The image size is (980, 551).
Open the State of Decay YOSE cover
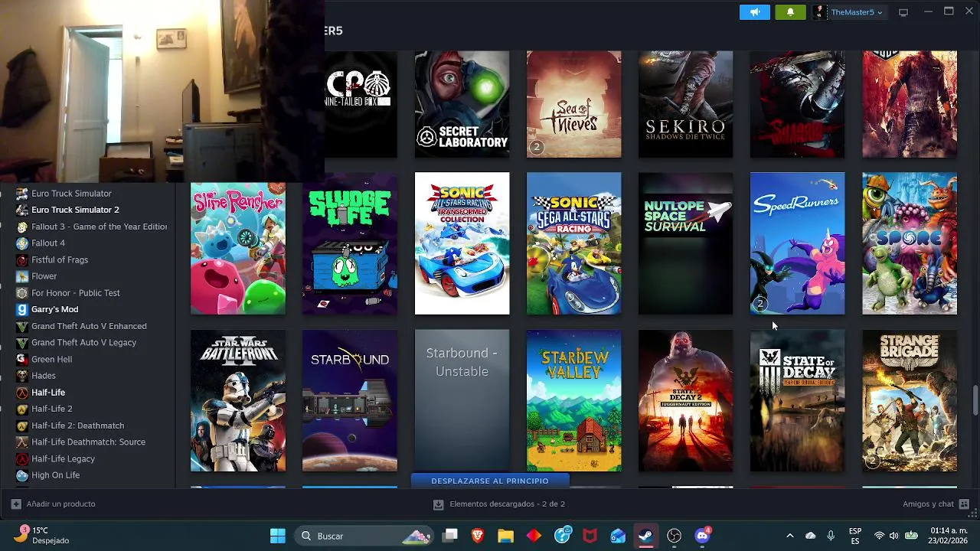(x=797, y=401)
